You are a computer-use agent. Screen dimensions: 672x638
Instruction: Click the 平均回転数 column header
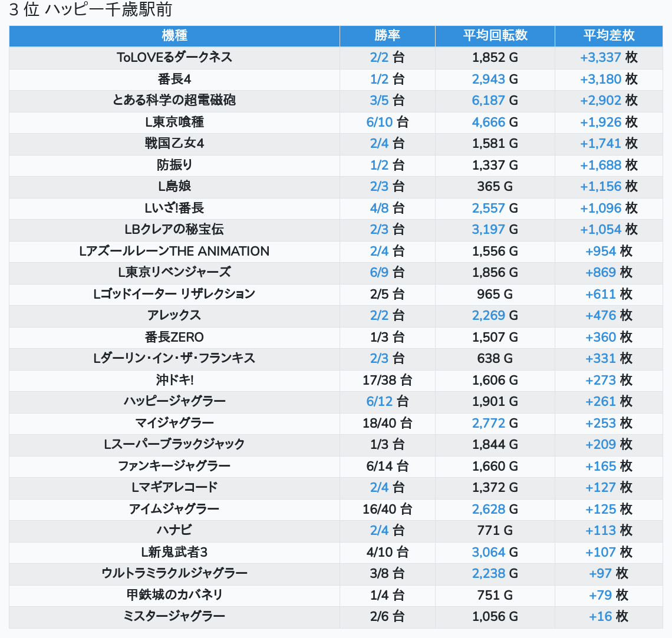pyautogui.click(x=495, y=36)
